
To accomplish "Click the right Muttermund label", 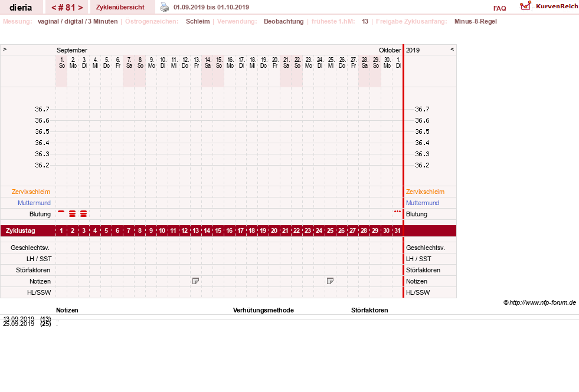I will point(423,203).
